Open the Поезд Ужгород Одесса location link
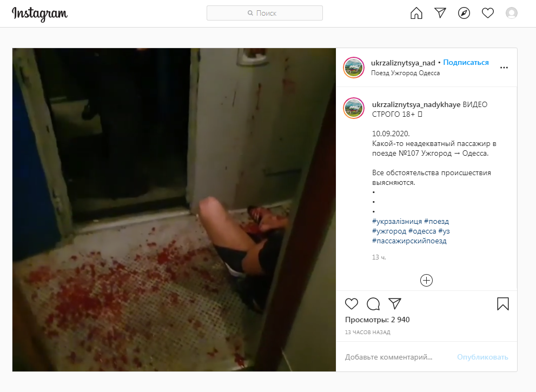536x392 pixels. 406,73
